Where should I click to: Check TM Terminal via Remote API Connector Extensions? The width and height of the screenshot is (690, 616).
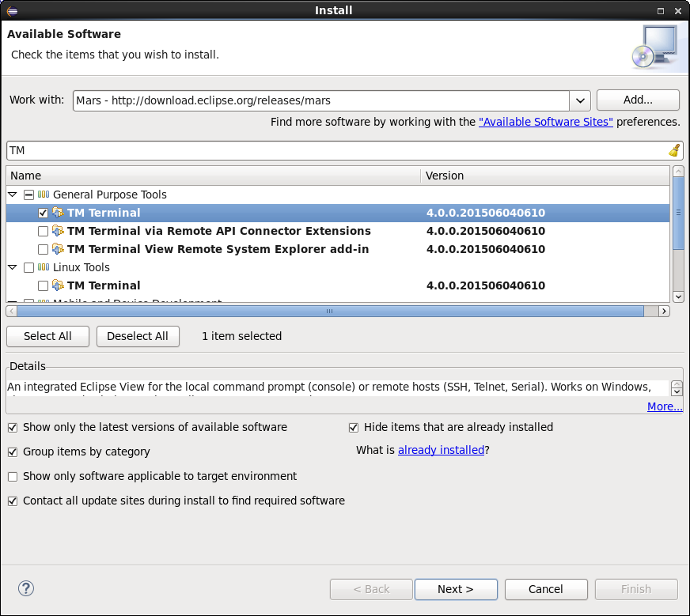pyautogui.click(x=43, y=231)
